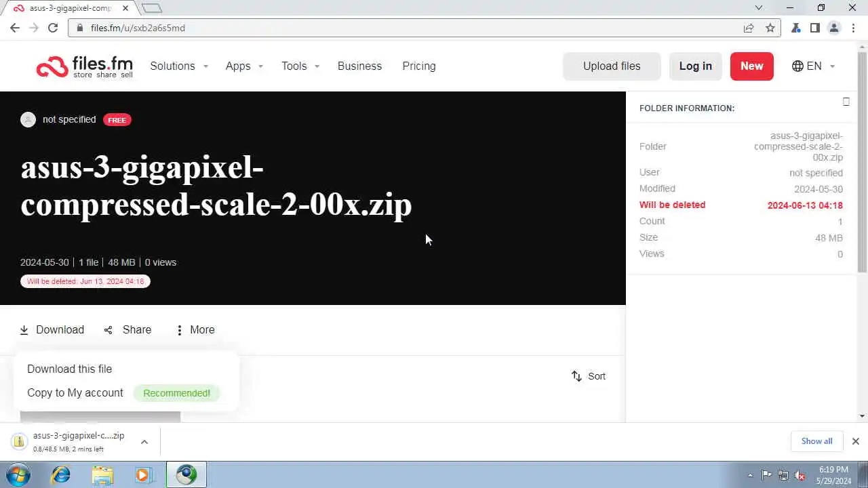Expand the Solutions menu
868x488 pixels.
coord(179,66)
